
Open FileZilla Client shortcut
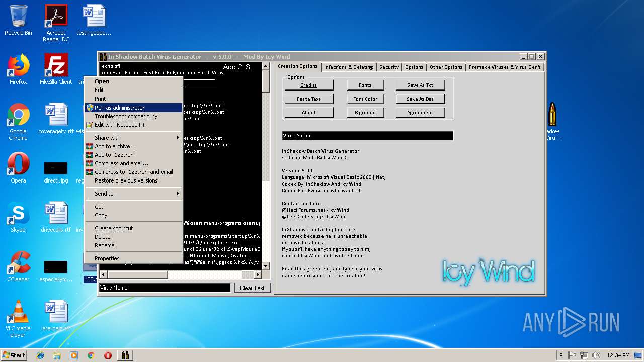[x=56, y=69]
